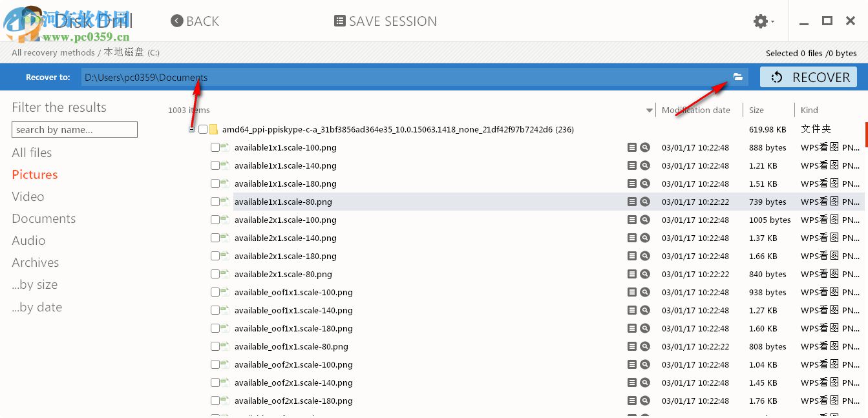Open the settings gear menu
868x418 pixels.
[761, 21]
